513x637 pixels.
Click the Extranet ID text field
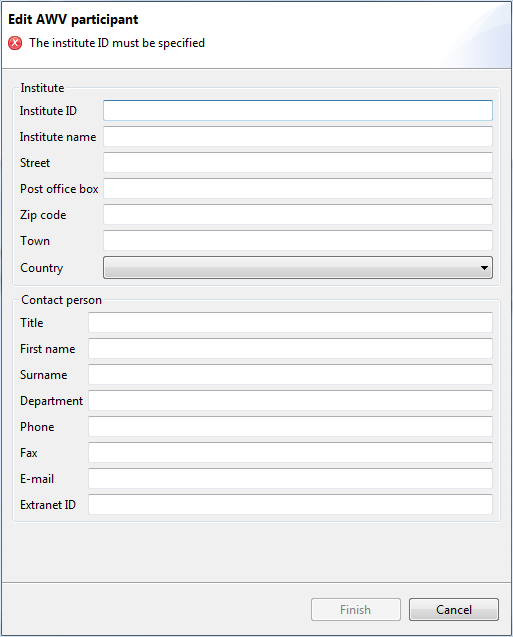tap(290, 505)
